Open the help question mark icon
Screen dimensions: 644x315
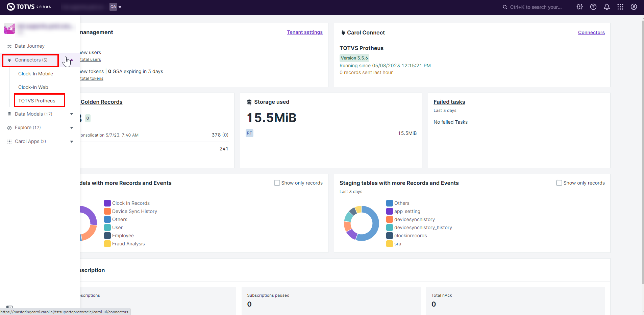coord(593,7)
